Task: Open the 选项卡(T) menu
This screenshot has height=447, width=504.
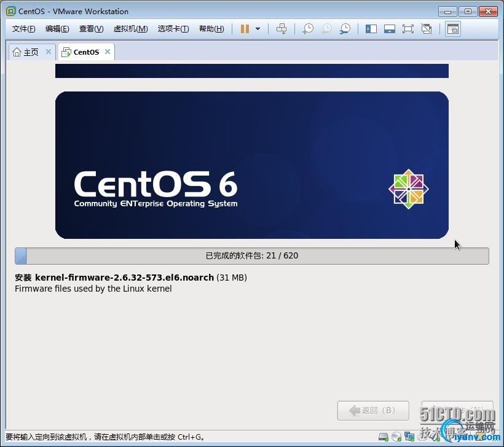Action: (x=173, y=29)
